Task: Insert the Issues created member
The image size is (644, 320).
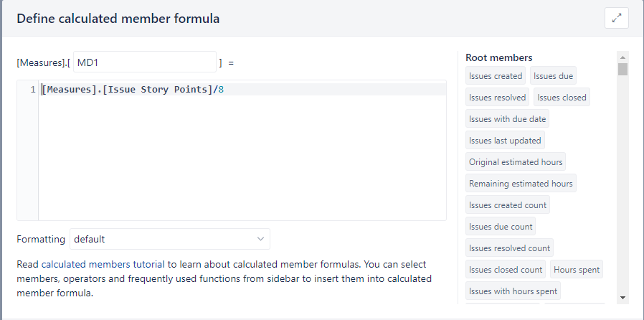Action: (496, 76)
